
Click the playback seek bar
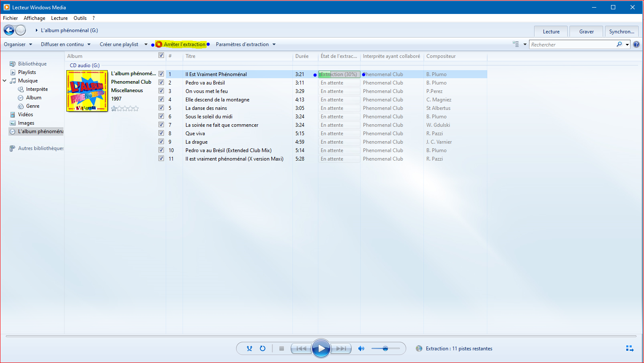coord(321,336)
